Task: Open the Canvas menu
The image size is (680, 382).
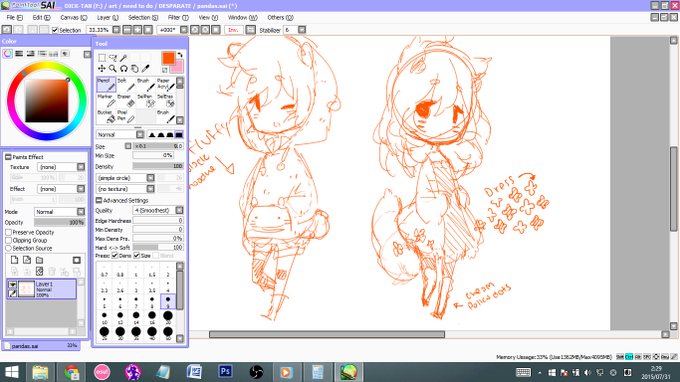Action: coord(73,18)
